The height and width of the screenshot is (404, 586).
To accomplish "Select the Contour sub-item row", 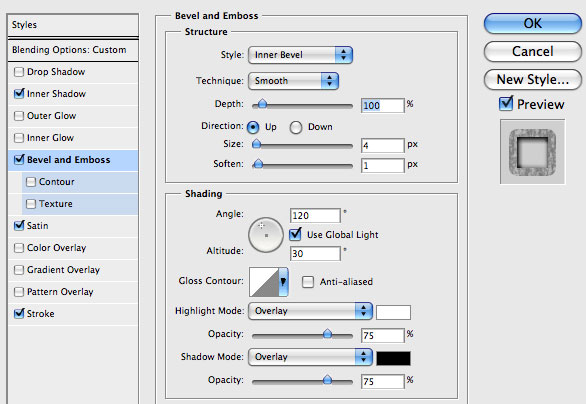I will click(80, 182).
